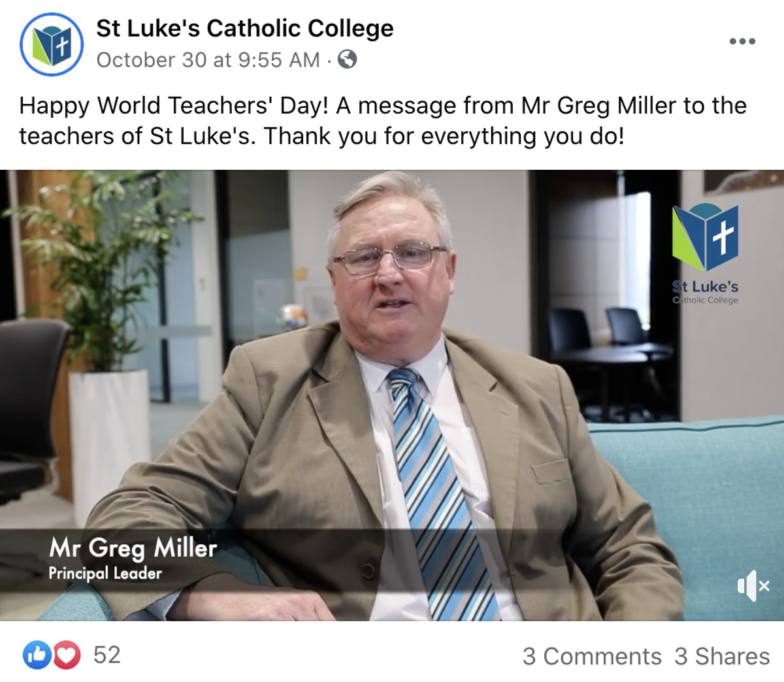Image resolution: width=784 pixels, height=682 pixels.
Task: Click the Mr Greg Miller name caption
Action: (133, 547)
